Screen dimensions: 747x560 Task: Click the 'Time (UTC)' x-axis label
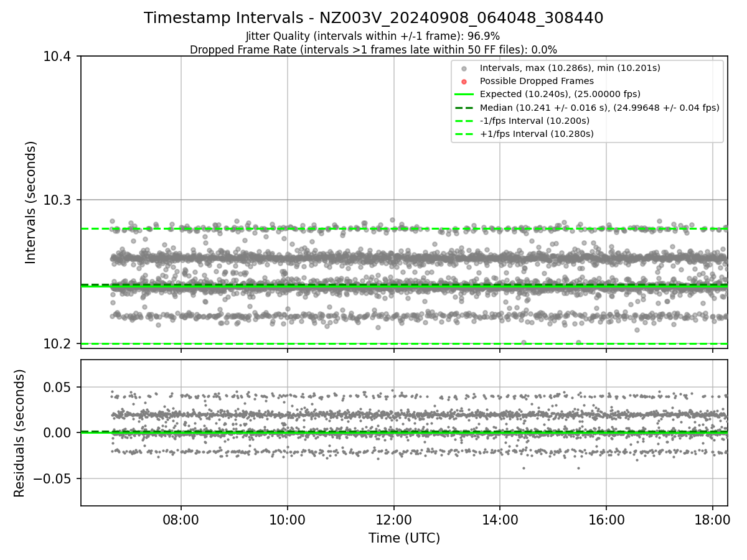pos(404,538)
